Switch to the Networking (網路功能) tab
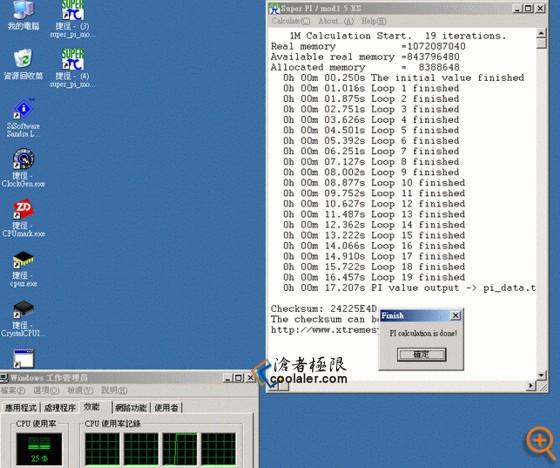Image resolution: width=560 pixels, height=468 pixels. tap(131, 407)
